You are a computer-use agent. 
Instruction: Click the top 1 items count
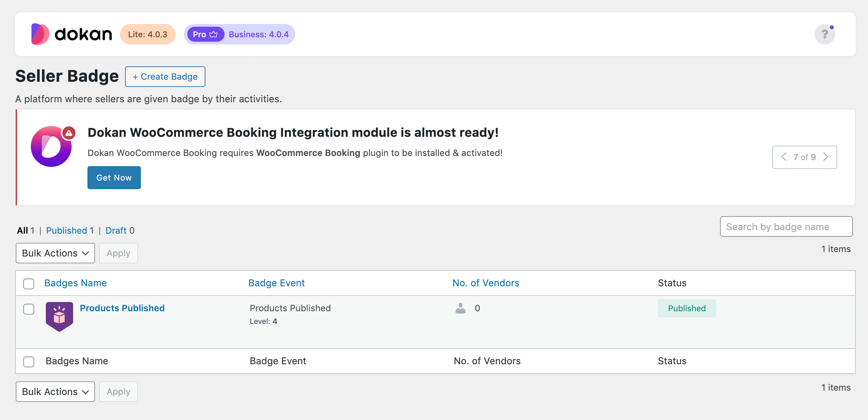(836, 249)
